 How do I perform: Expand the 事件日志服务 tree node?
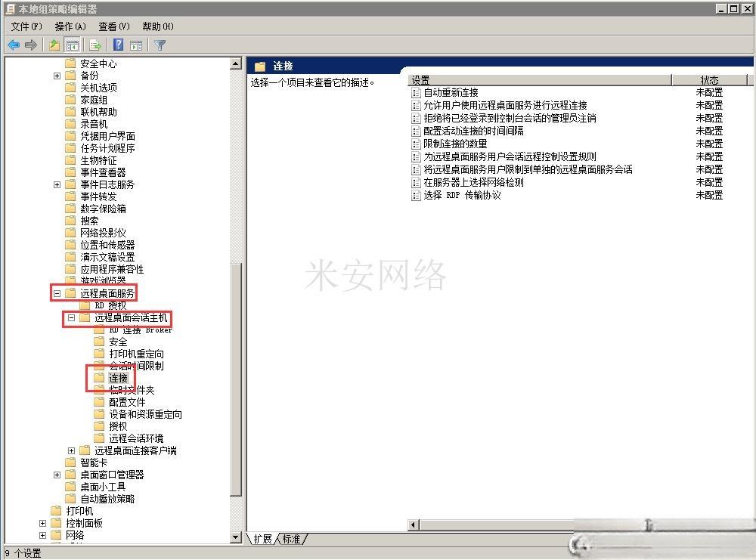coord(57,184)
